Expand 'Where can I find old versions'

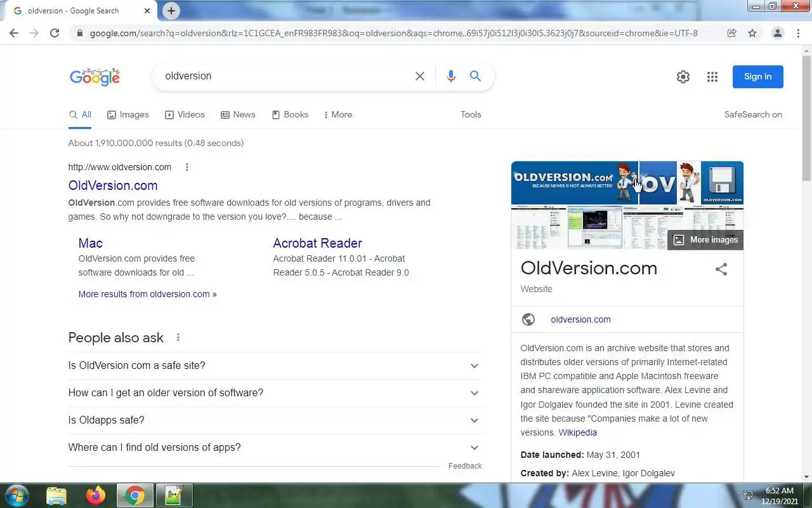point(275,448)
